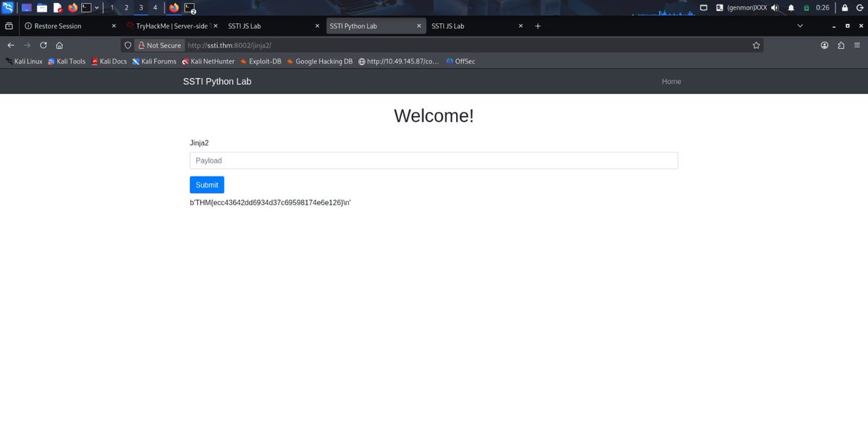Click the blue Submit button
868x427 pixels.
tap(207, 185)
